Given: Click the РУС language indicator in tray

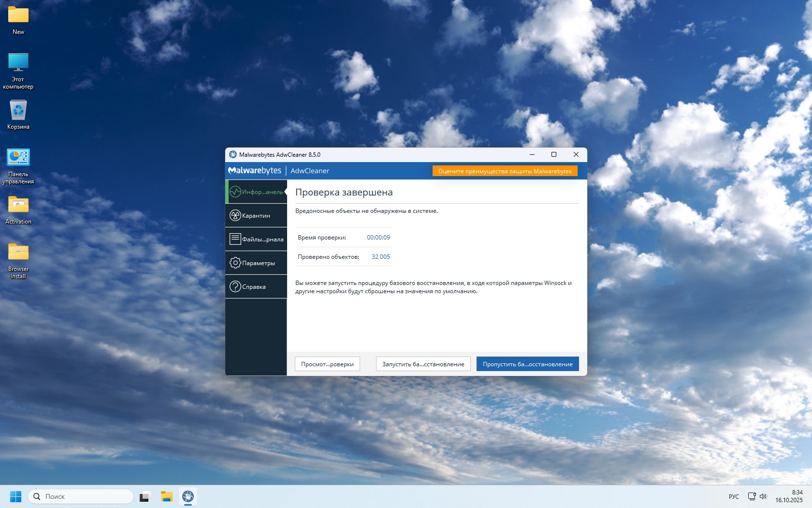Looking at the screenshot, I should [x=734, y=496].
